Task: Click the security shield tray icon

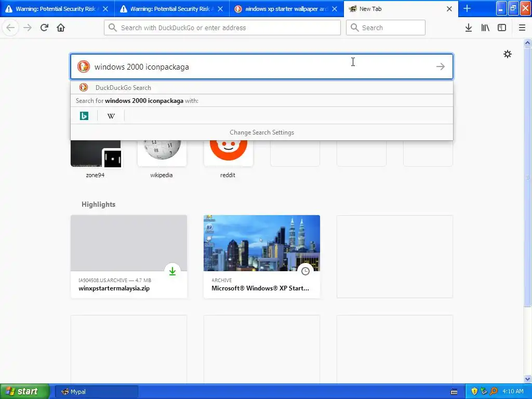Action: pos(474,391)
